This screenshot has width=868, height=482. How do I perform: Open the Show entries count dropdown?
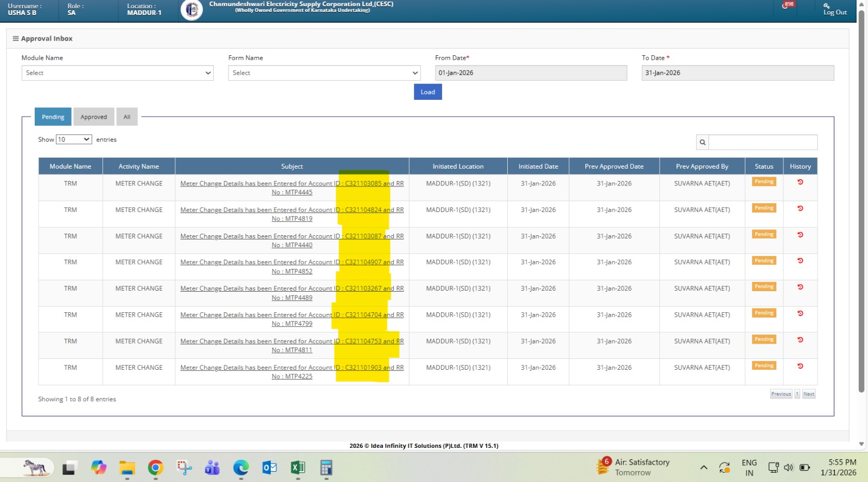74,139
